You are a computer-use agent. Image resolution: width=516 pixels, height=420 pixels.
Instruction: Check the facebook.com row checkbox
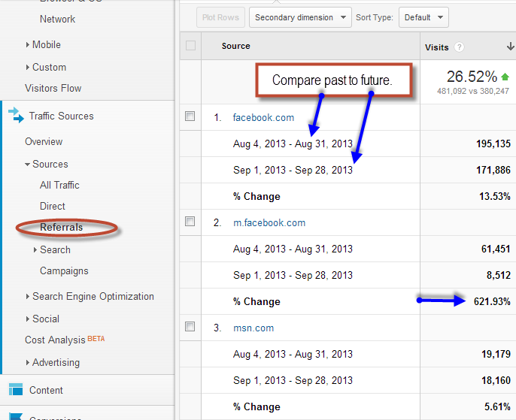click(190, 116)
